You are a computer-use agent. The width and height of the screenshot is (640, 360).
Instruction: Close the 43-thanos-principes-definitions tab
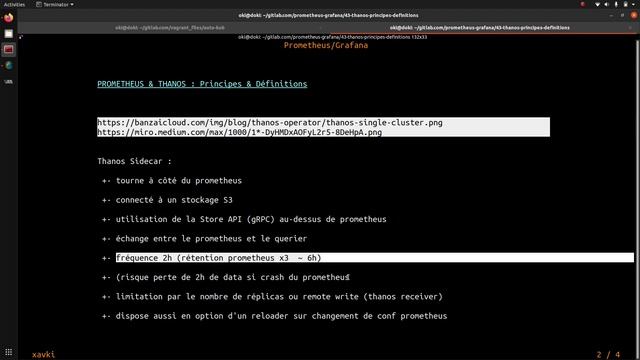(630, 28)
